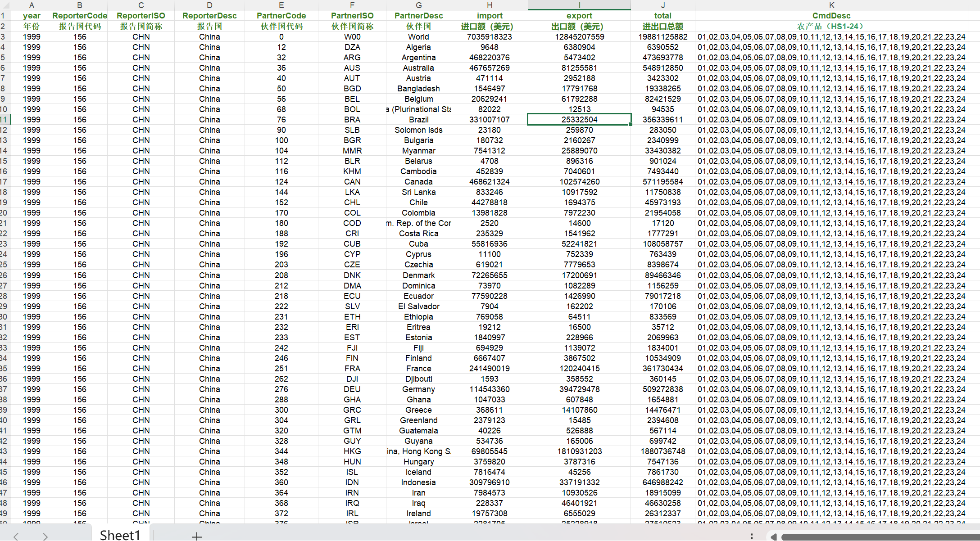The height and width of the screenshot is (541, 980).
Task: Click export value 12845207559 for World
Action: tap(579, 37)
